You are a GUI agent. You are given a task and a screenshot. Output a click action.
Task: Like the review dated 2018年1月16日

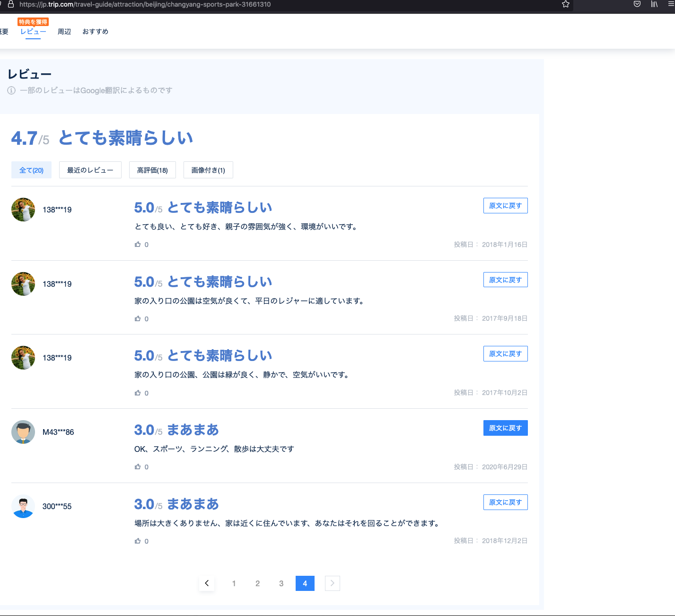pyautogui.click(x=138, y=245)
